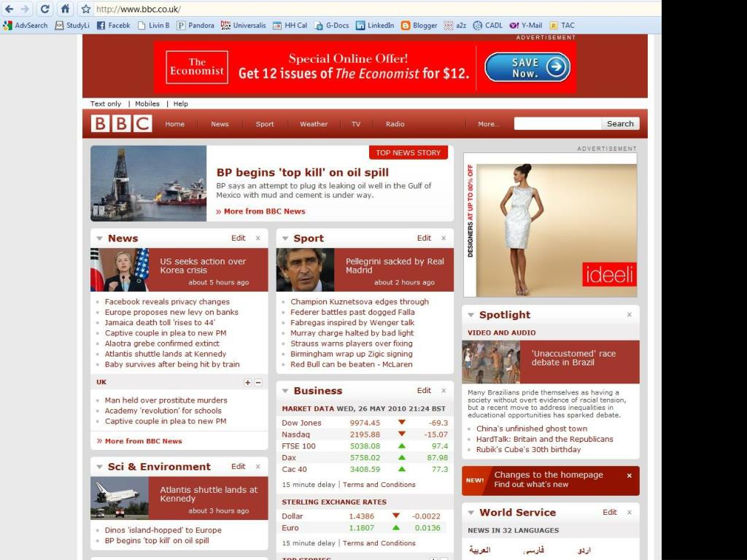Image resolution: width=747 pixels, height=560 pixels.
Task: Bookmark page with the star icon
Action: [x=86, y=9]
